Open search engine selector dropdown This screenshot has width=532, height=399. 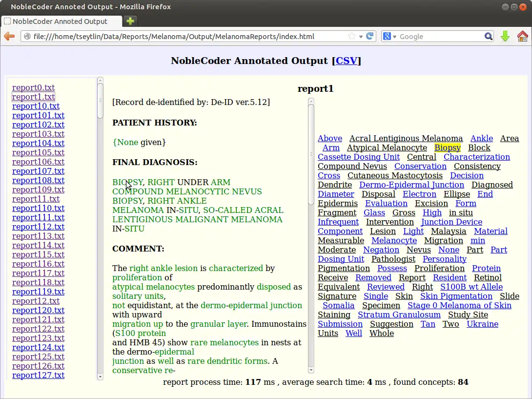394,37
